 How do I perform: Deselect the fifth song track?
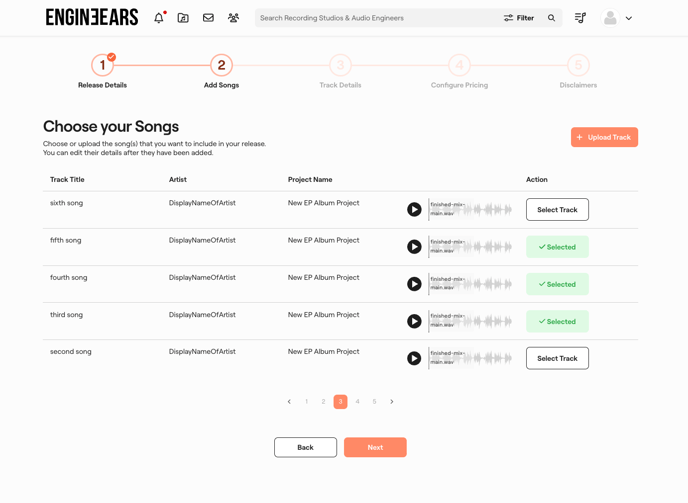pyautogui.click(x=557, y=247)
